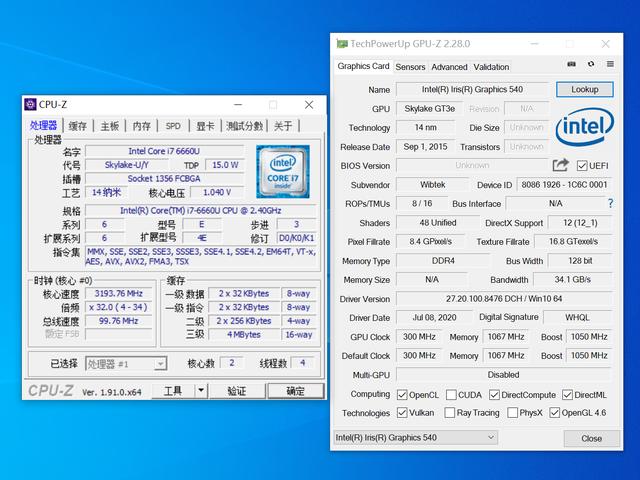Click the DDR4 Memory Type value
The image size is (640, 480).
[443, 261]
